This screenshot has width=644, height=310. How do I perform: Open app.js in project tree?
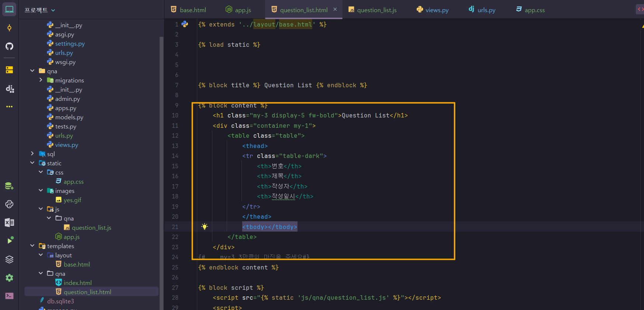pyautogui.click(x=72, y=237)
